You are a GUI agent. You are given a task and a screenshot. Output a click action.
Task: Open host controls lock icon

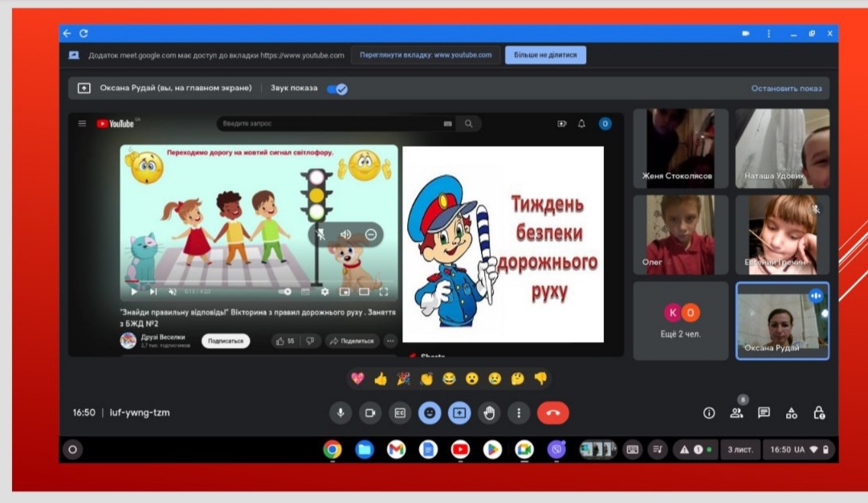tap(819, 413)
